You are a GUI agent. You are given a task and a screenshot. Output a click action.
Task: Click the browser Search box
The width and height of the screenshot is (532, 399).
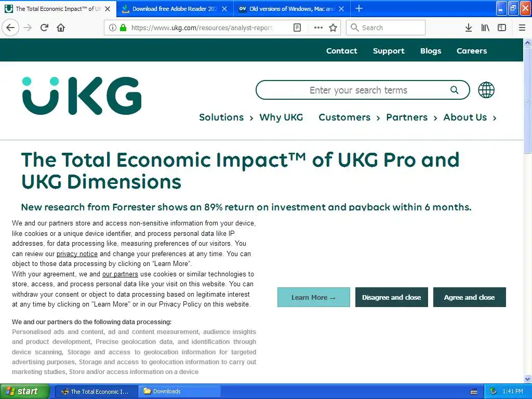coord(385,28)
